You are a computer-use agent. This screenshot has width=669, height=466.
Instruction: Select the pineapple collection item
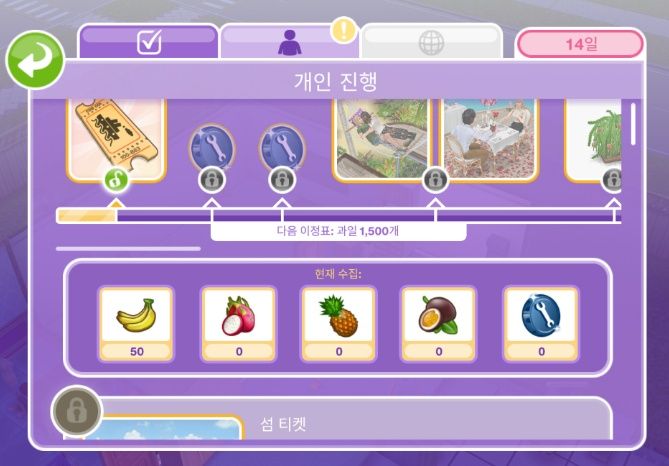pos(339,324)
